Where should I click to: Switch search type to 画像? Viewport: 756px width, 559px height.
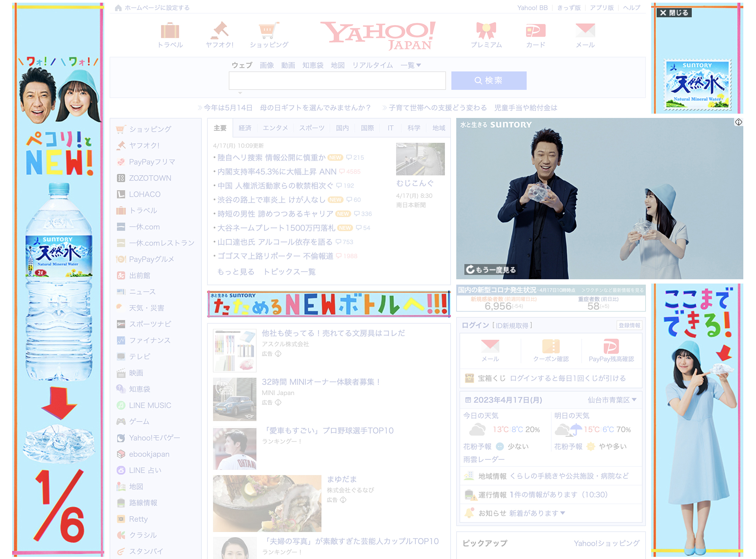(x=267, y=65)
